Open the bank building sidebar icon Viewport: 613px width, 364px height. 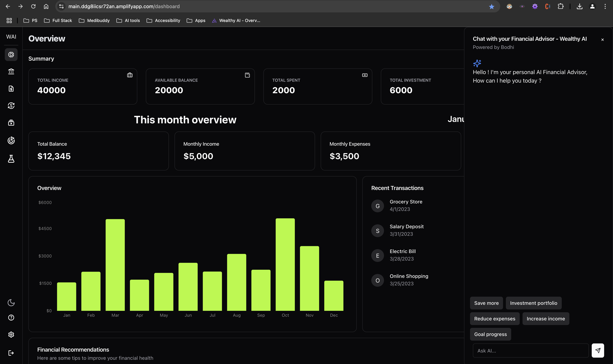[11, 71]
